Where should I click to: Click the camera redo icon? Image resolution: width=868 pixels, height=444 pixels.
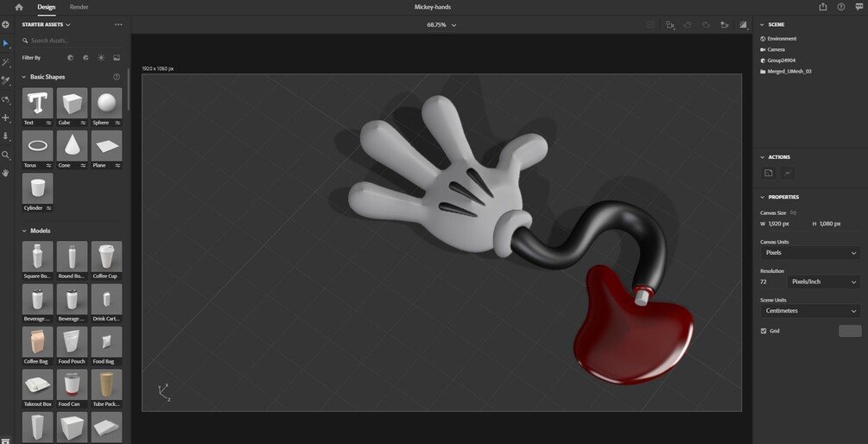click(x=706, y=25)
